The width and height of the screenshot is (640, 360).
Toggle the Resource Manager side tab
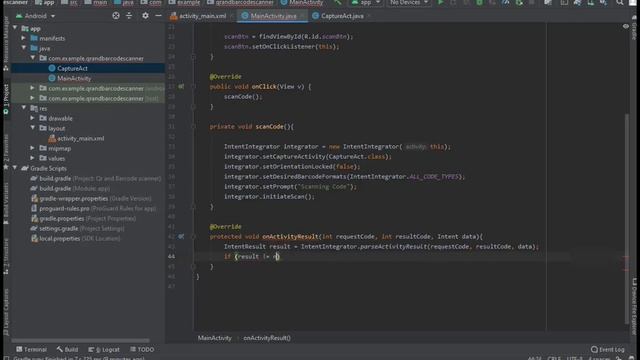pyautogui.click(x=6, y=43)
